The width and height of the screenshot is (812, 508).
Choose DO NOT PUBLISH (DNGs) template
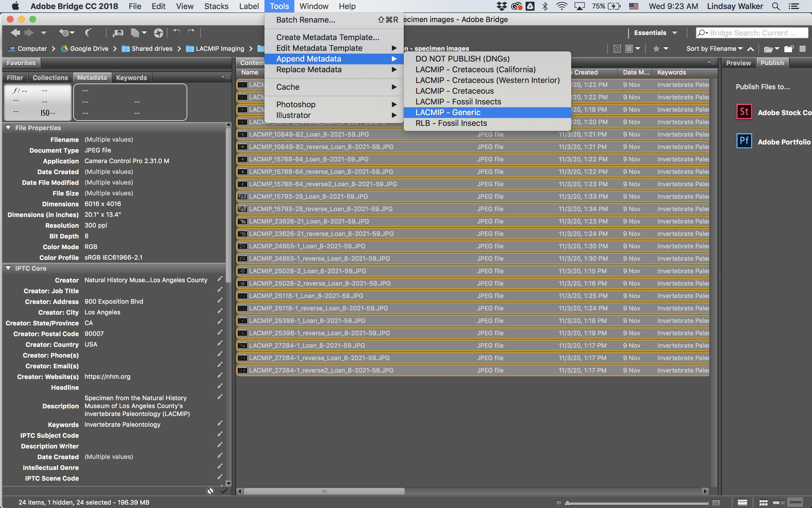(487, 59)
